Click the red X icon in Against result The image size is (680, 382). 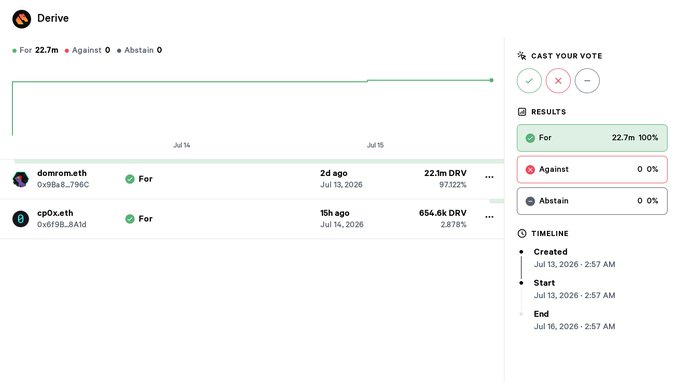pos(530,170)
